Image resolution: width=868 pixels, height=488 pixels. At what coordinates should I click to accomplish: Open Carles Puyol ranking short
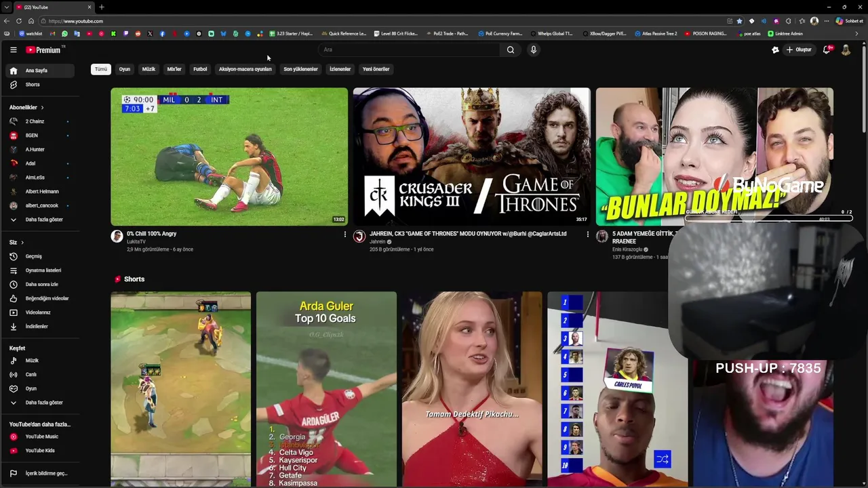click(x=617, y=389)
